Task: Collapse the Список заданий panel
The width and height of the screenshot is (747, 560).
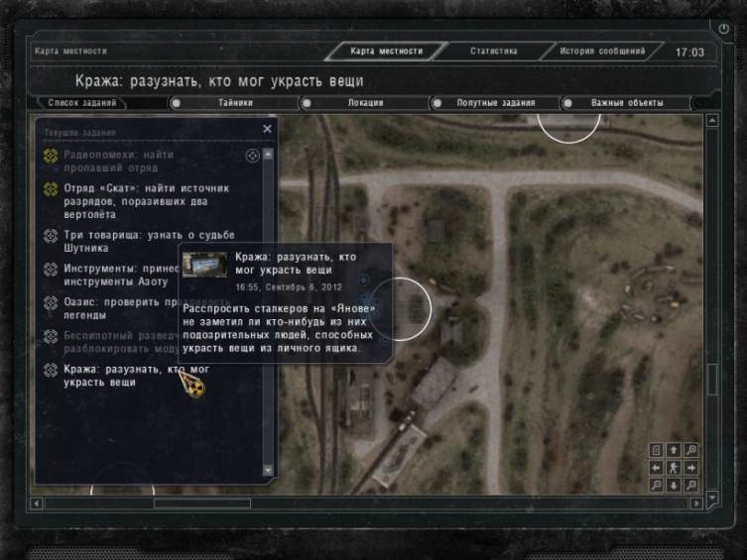Action: (82, 103)
